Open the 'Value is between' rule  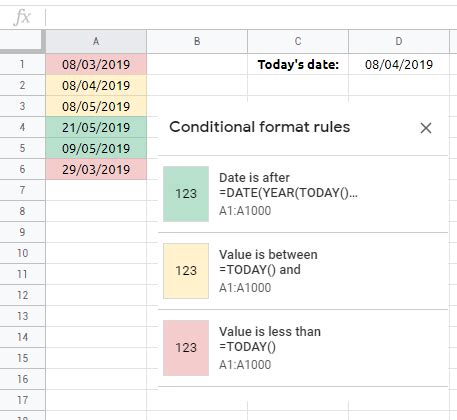[x=303, y=271]
